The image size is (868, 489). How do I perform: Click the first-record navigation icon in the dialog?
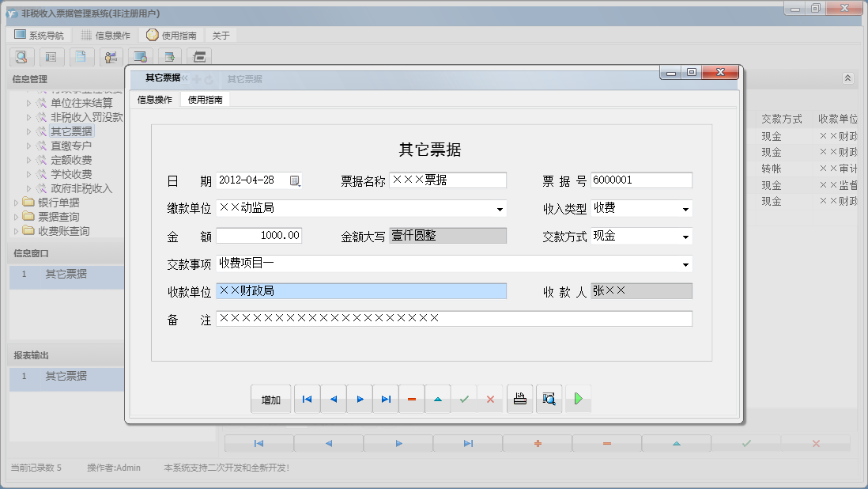coord(307,399)
